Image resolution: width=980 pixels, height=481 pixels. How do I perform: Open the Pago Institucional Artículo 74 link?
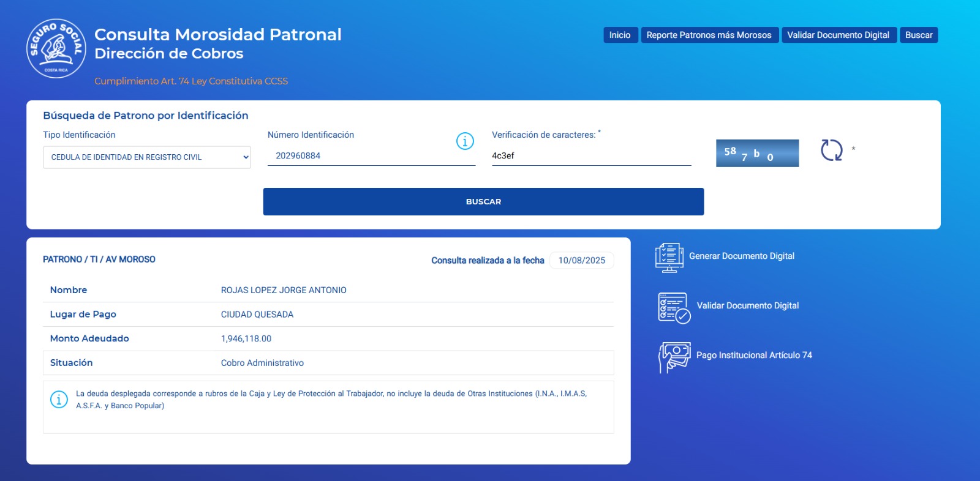(754, 355)
